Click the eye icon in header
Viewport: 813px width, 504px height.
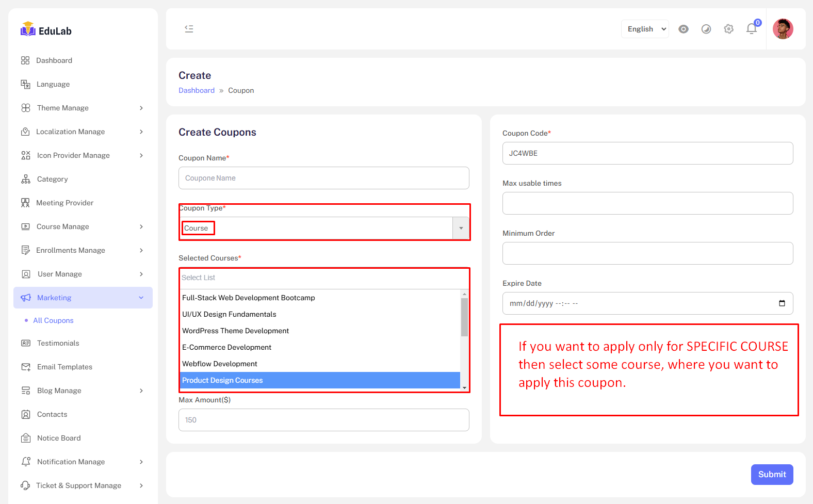pos(684,29)
